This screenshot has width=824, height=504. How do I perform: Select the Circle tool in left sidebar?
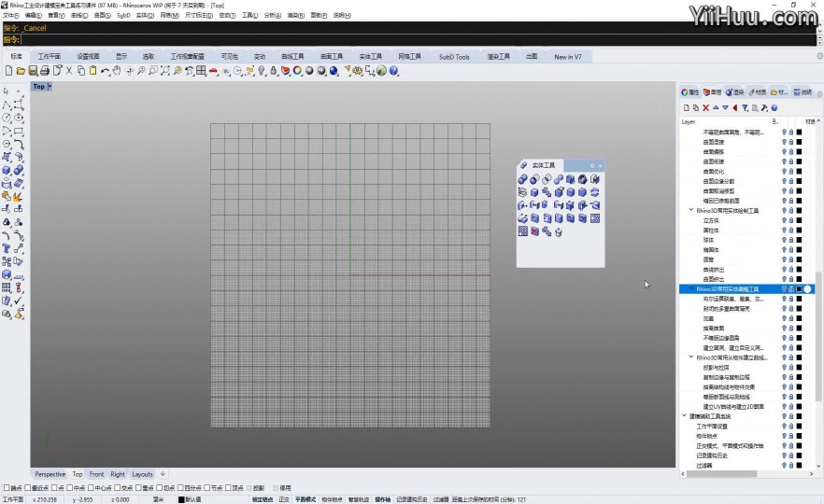[x=7, y=118]
